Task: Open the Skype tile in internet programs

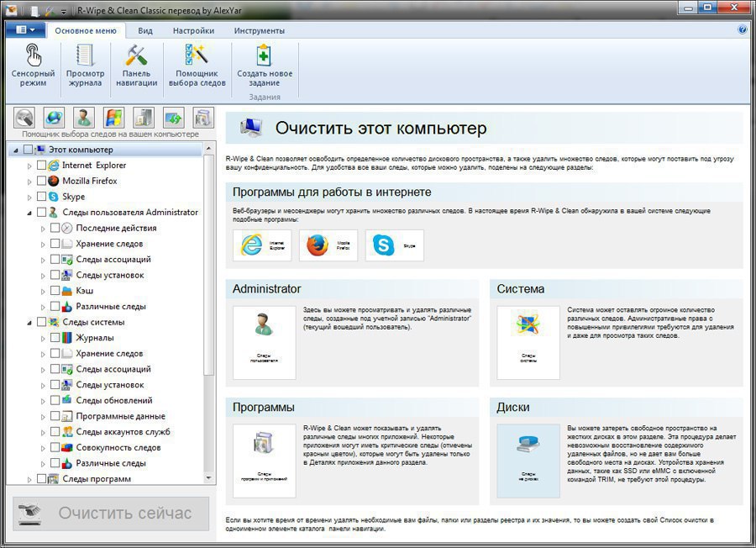Action: [395, 245]
